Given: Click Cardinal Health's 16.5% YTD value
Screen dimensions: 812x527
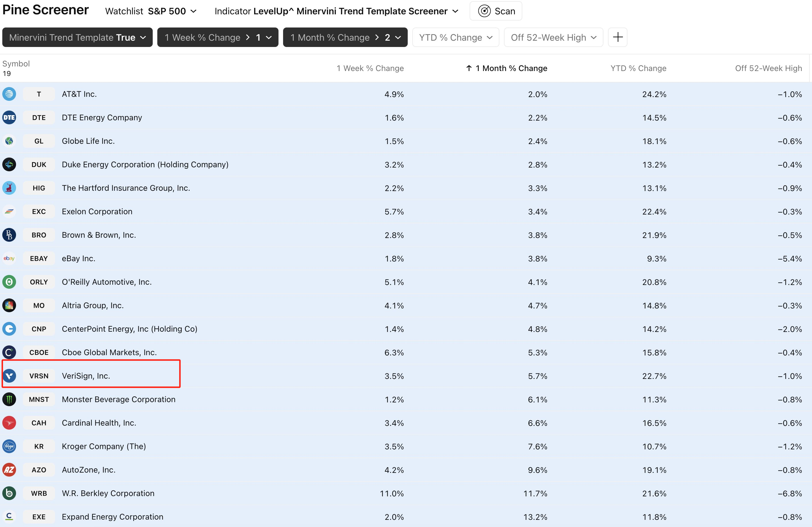Looking at the screenshot, I should coord(654,423).
